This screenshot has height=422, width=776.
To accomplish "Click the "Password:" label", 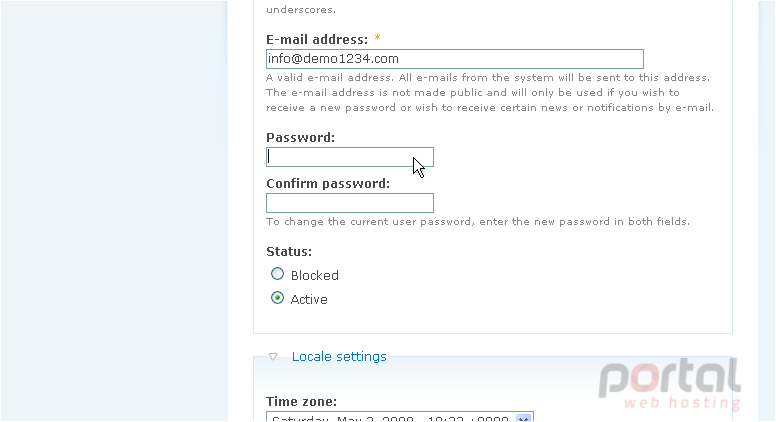I will point(300,138).
